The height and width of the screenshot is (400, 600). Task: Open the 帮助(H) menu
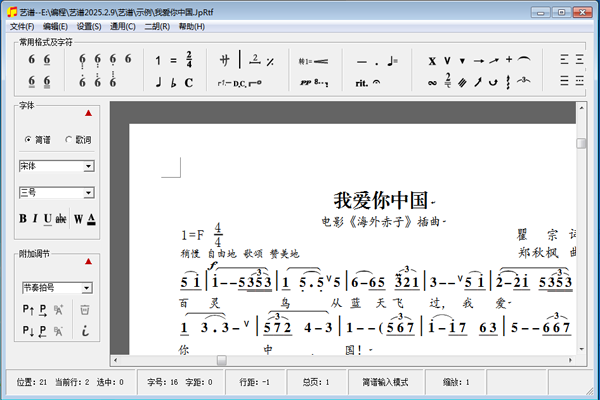192,26
